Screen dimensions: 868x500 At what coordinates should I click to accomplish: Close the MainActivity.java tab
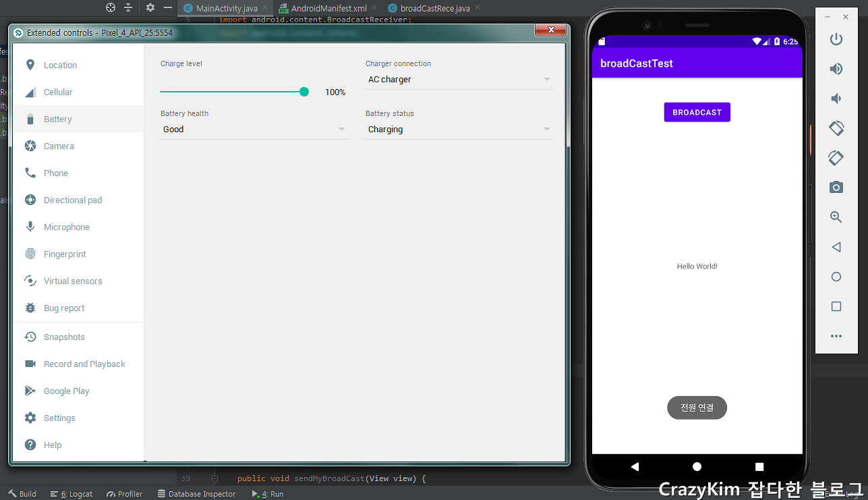pyautogui.click(x=265, y=8)
